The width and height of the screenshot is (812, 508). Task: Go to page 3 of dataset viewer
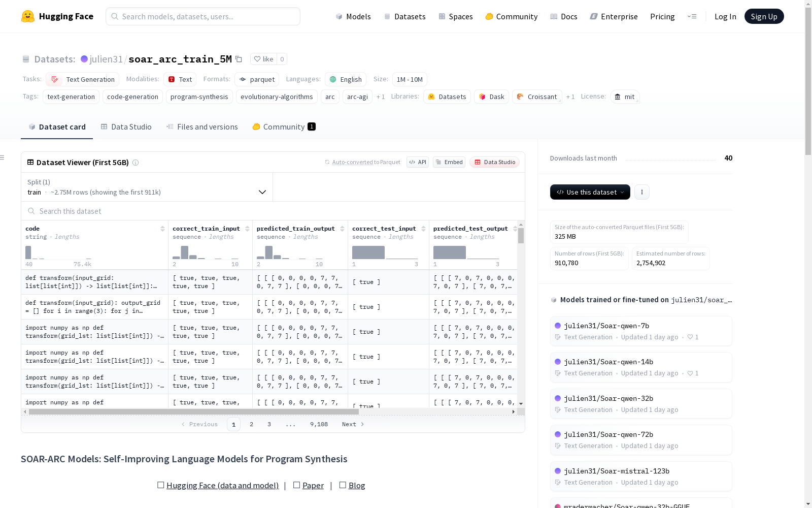(269, 424)
